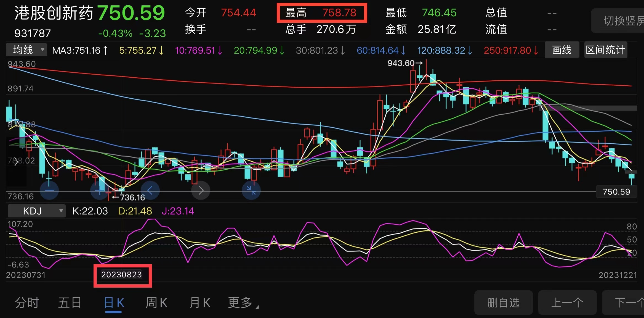Click the 750.59 price tag on right axis

tap(616, 192)
